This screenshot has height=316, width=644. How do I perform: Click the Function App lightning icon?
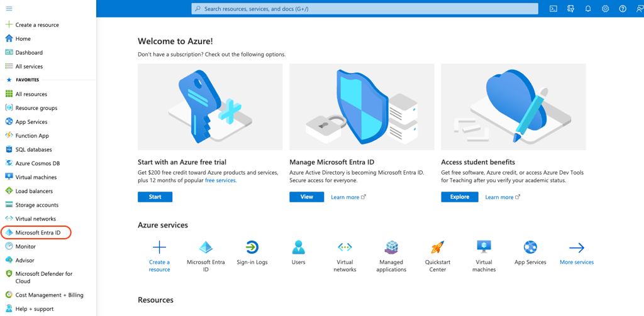[x=9, y=136]
